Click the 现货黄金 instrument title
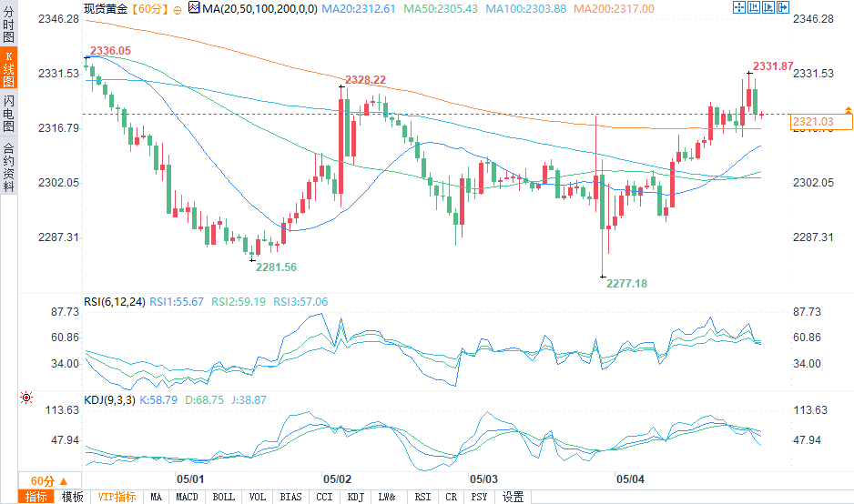Image resolution: width=854 pixels, height=504 pixels. (x=106, y=9)
